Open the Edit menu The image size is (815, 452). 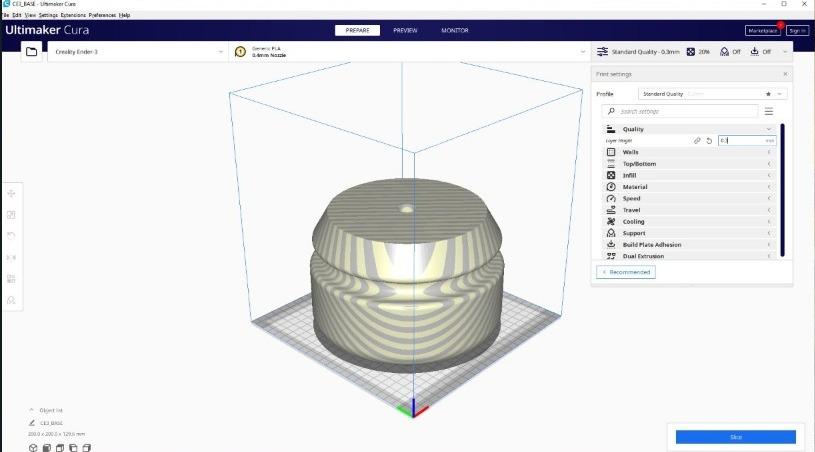(x=17, y=15)
